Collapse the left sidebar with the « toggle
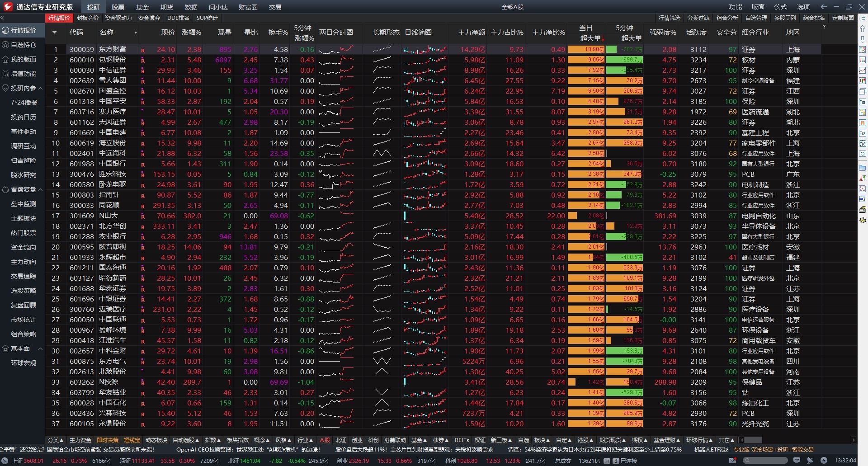This screenshot has width=868, height=466. (x=2, y=19)
